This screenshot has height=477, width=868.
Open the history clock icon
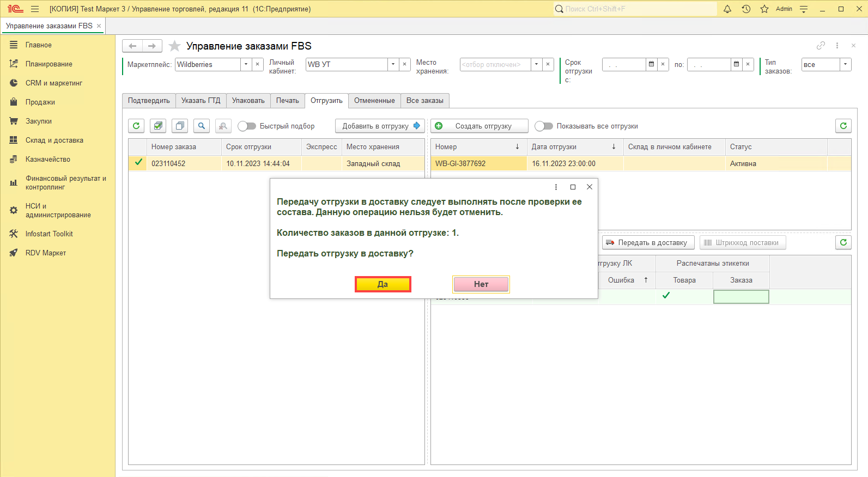coord(746,9)
